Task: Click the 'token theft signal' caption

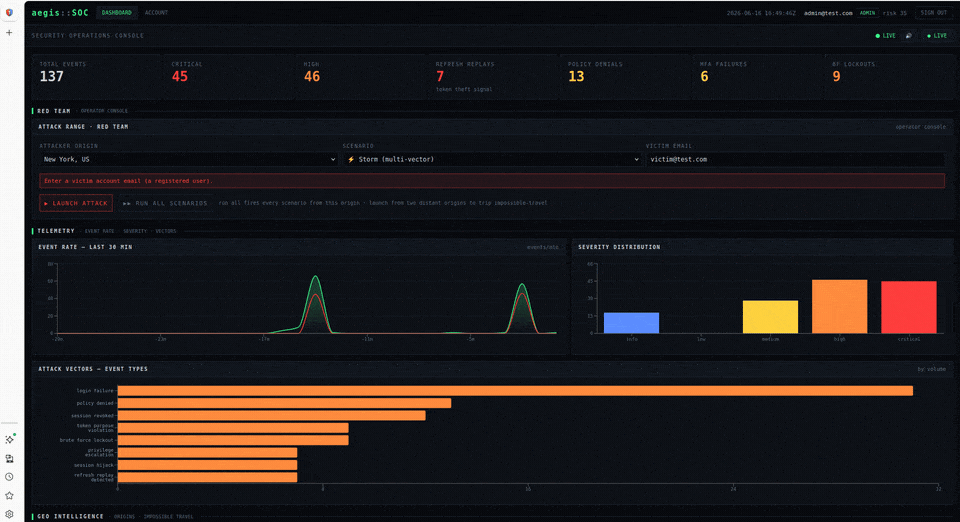Action: point(463,89)
